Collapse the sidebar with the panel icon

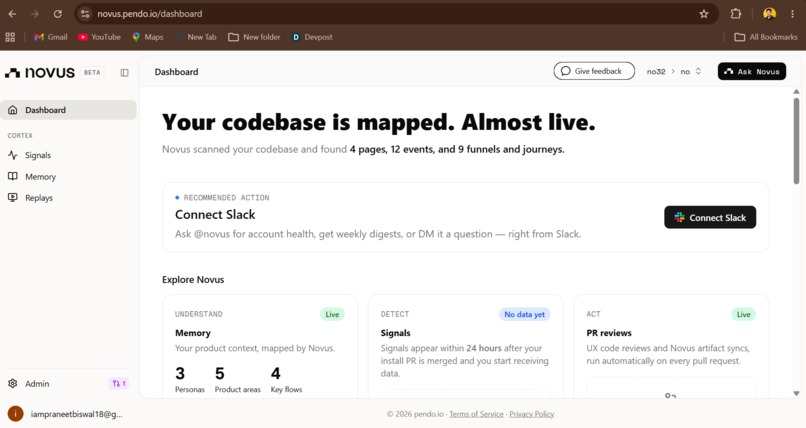124,72
